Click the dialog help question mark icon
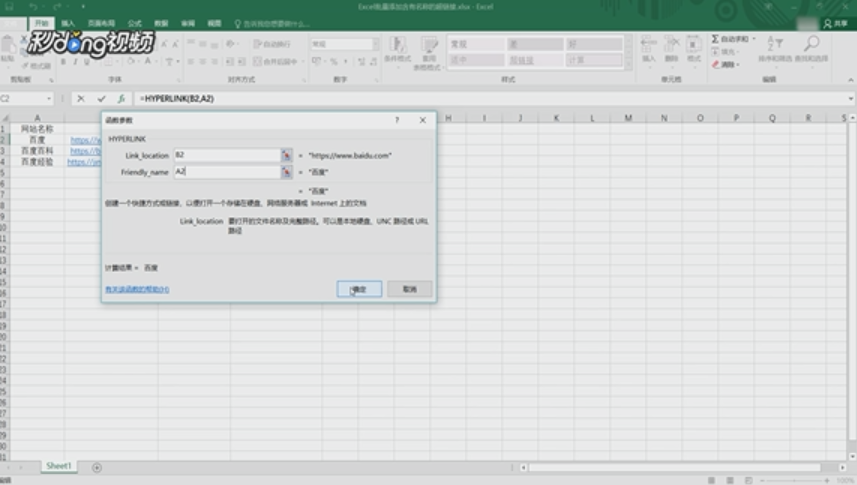The width and height of the screenshot is (857, 485). click(397, 120)
